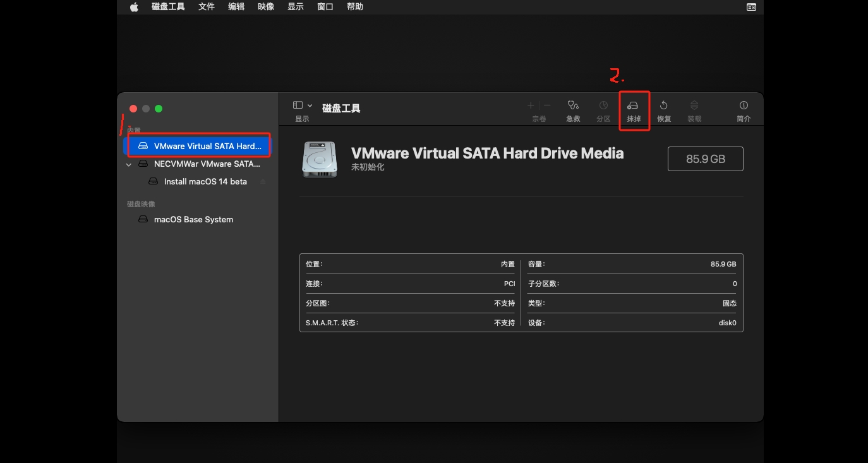Click the 分区图 label
This screenshot has width=868, height=463.
pos(318,303)
